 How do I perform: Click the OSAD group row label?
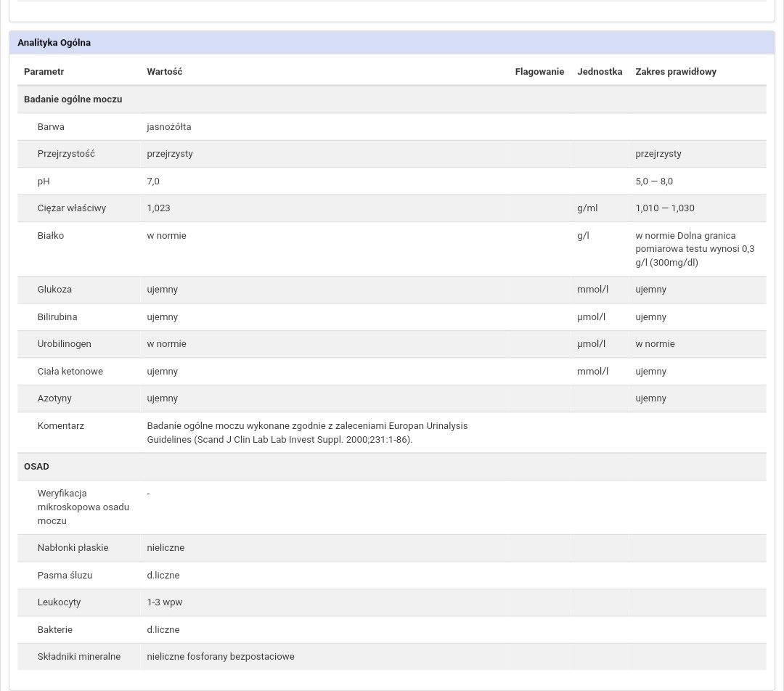[36, 467]
